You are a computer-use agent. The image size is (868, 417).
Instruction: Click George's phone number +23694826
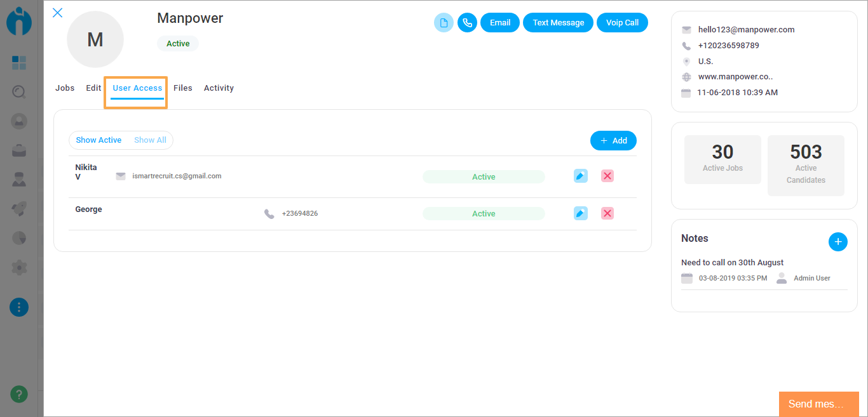tap(300, 214)
